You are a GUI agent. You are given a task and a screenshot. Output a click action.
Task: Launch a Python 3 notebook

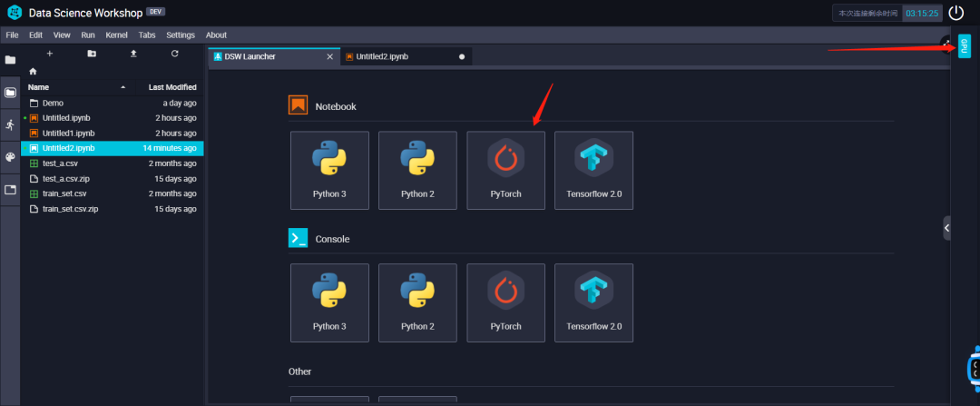329,170
